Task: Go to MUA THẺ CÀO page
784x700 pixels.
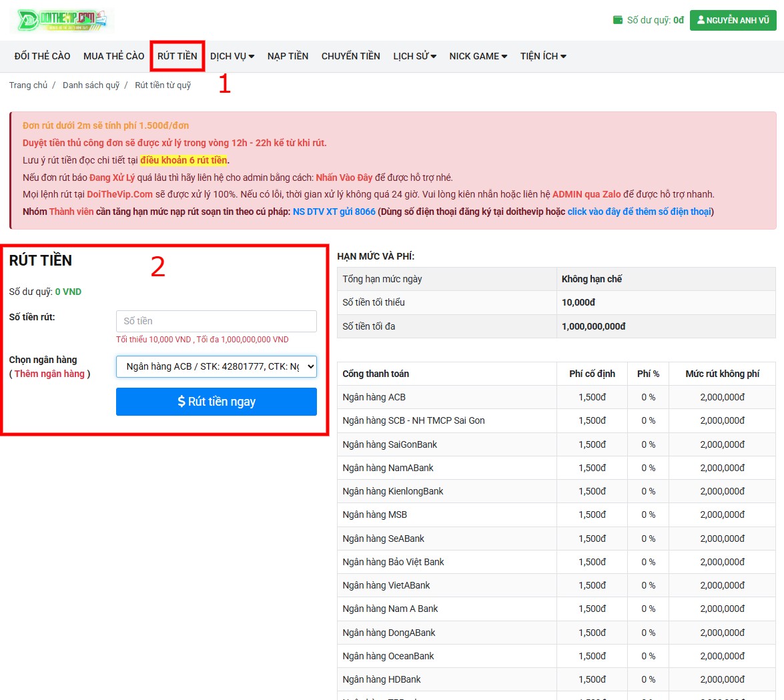Action: point(113,56)
